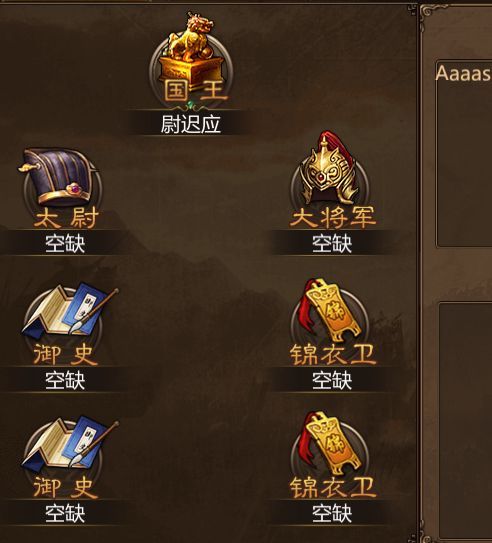The height and width of the screenshot is (543, 492).
Task: Click the 空缺 slot under second 锦衣卫
Action: (x=332, y=513)
